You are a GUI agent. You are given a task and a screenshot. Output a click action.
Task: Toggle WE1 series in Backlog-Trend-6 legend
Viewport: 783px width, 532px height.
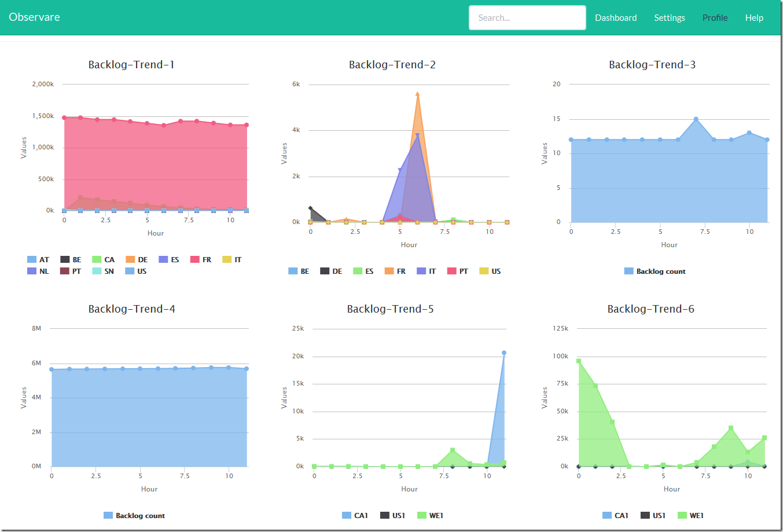(691, 516)
